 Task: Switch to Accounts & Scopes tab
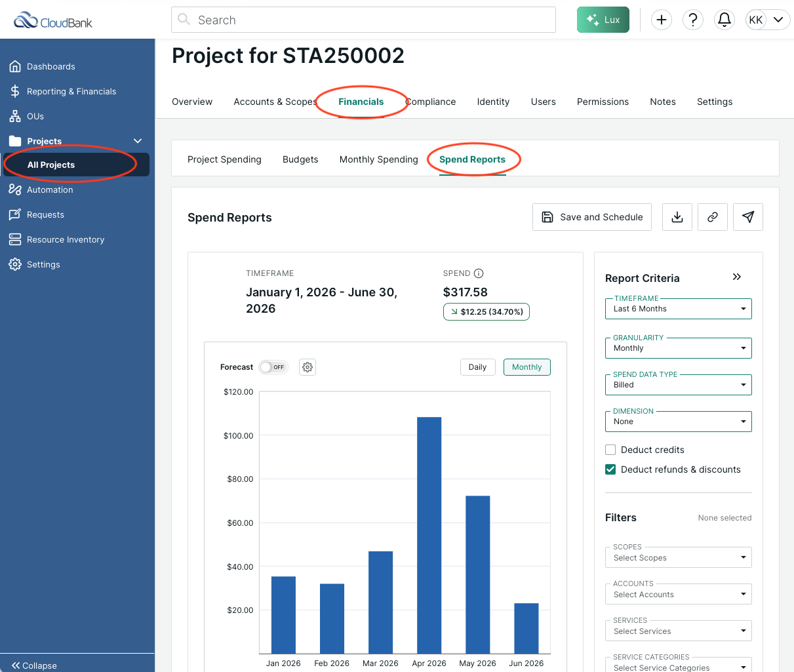275,102
